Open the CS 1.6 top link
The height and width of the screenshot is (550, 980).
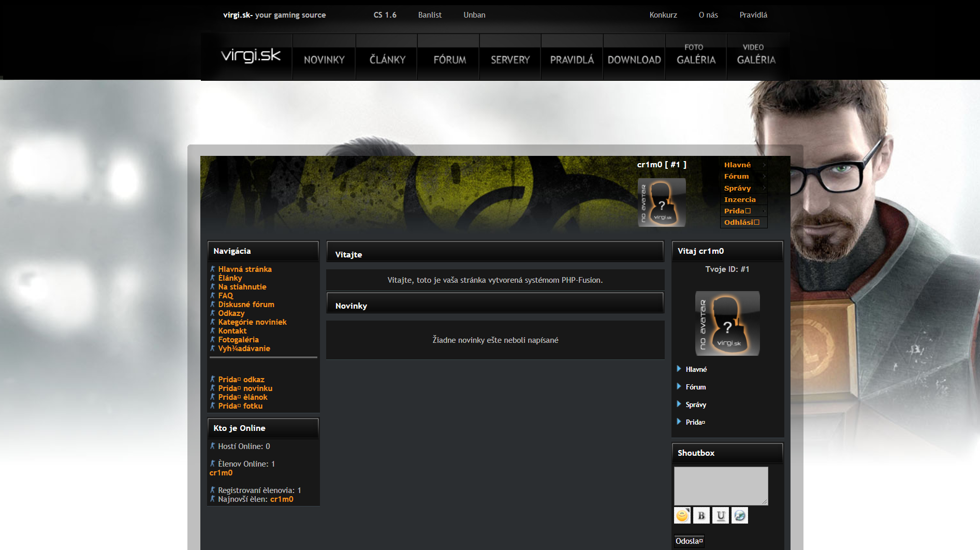coord(385,15)
